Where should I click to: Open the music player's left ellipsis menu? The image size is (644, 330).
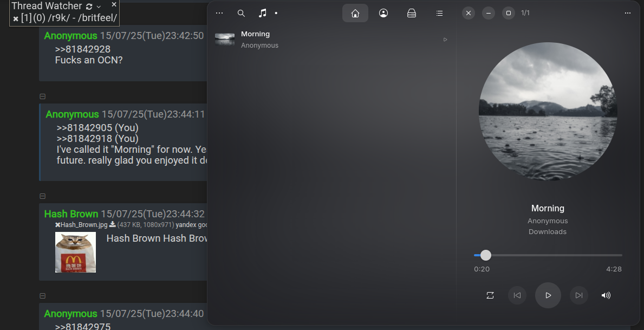pyautogui.click(x=219, y=13)
